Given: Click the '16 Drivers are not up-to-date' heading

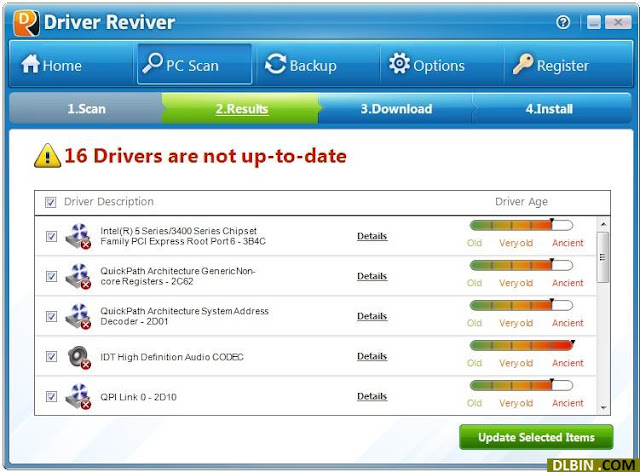Looking at the screenshot, I should [205, 156].
